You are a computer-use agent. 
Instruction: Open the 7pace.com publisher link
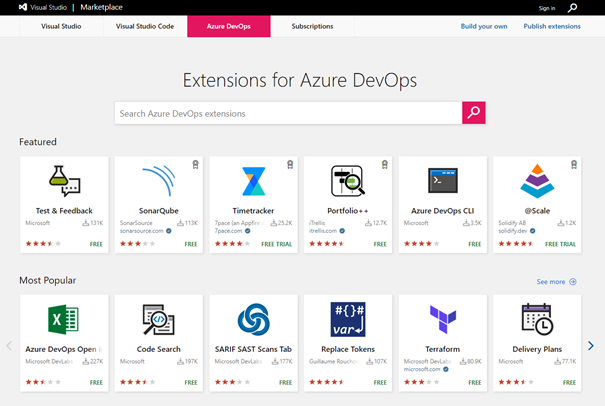(228, 231)
